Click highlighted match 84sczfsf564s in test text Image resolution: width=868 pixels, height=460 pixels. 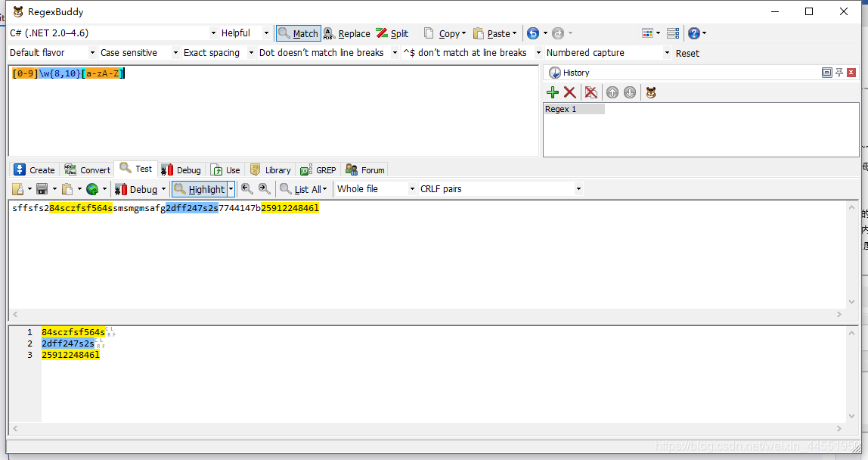point(81,208)
